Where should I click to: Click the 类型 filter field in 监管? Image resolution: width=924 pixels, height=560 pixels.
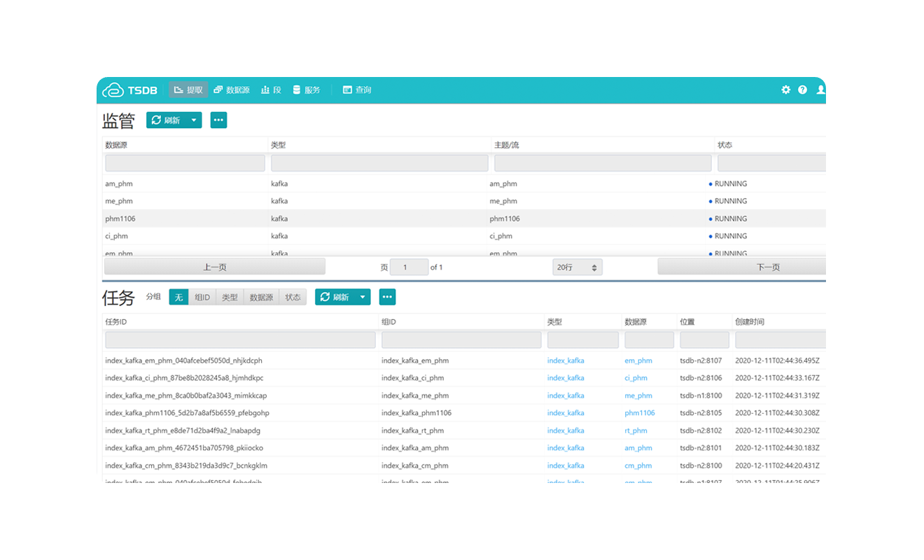pyautogui.click(x=379, y=163)
